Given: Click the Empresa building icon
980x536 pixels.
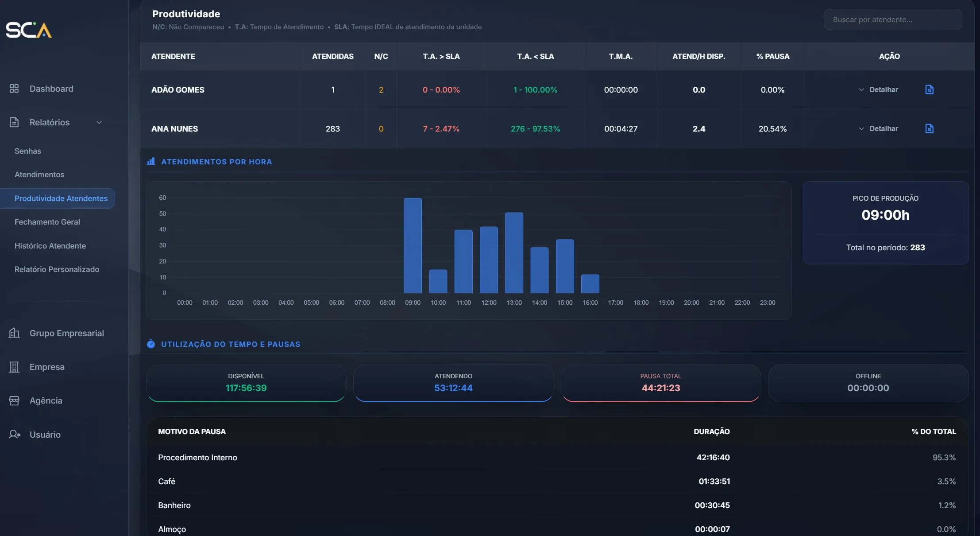Looking at the screenshot, I should tap(14, 367).
